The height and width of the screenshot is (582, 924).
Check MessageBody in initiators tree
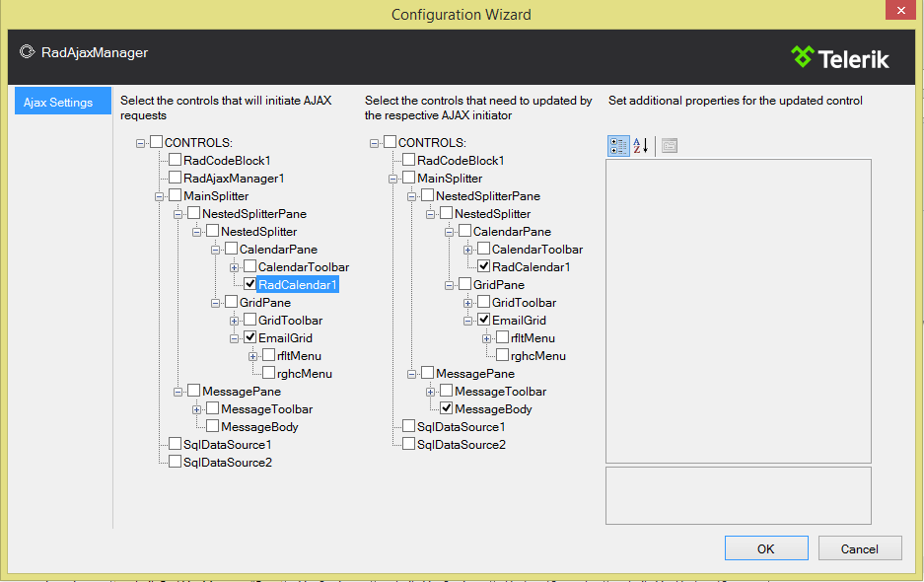213,426
